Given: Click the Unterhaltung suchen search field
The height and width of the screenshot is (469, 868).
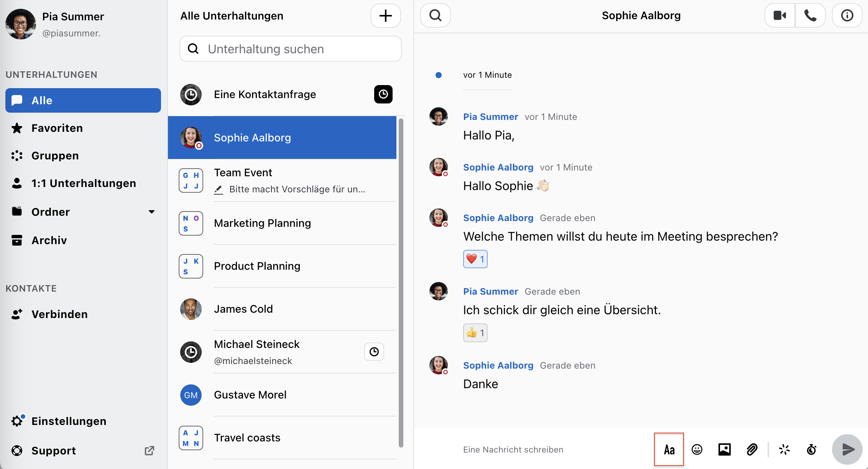Looking at the screenshot, I should tap(291, 49).
